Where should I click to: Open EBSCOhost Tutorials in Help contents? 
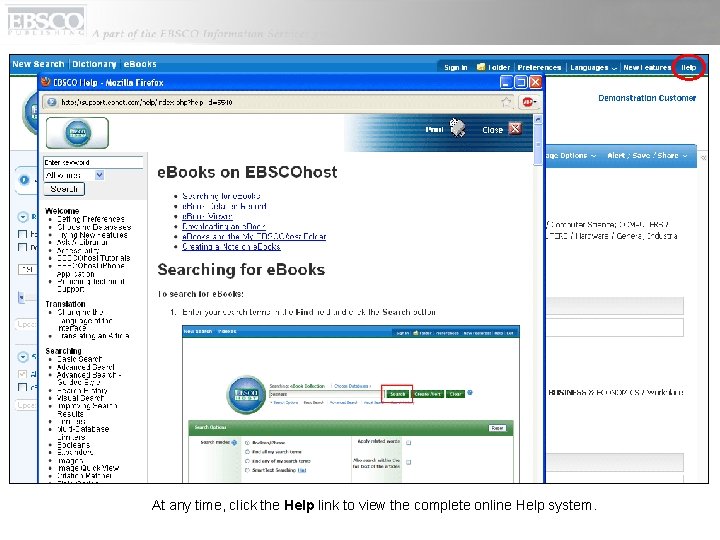coord(94,258)
